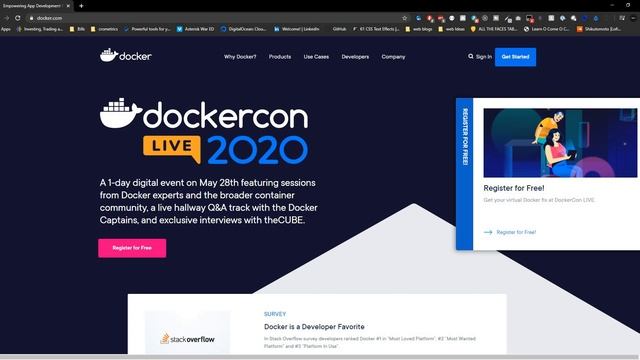Viewport: 640px width, 360px height.
Task: Open the Bills bookmark folder
Action: [x=78, y=29]
